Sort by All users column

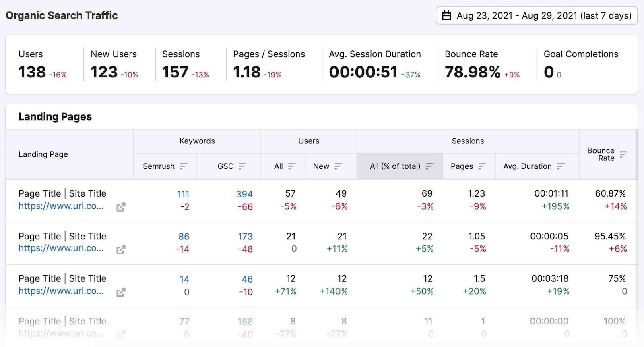292,166
